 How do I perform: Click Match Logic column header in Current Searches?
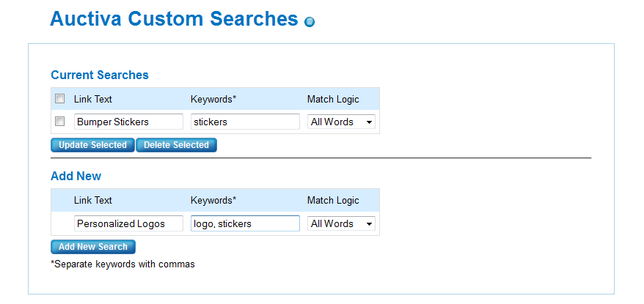tap(333, 99)
